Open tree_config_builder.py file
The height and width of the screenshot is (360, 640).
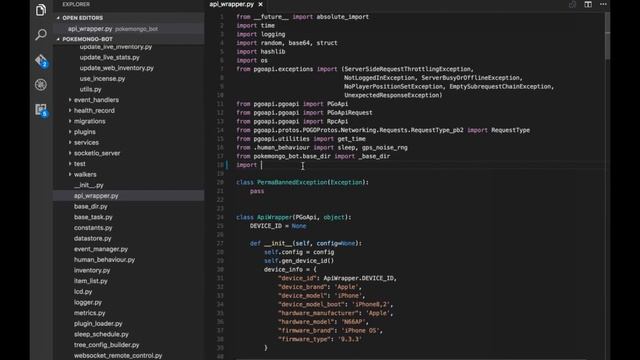(107, 345)
